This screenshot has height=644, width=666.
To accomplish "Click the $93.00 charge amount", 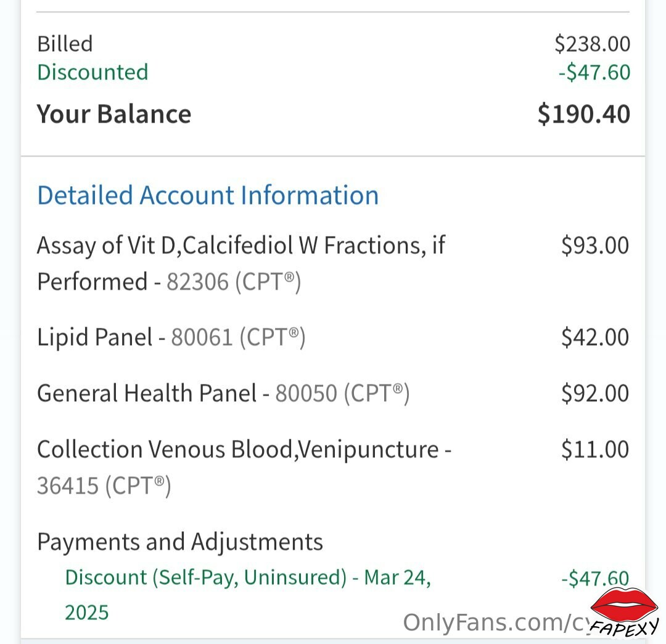I will (594, 245).
